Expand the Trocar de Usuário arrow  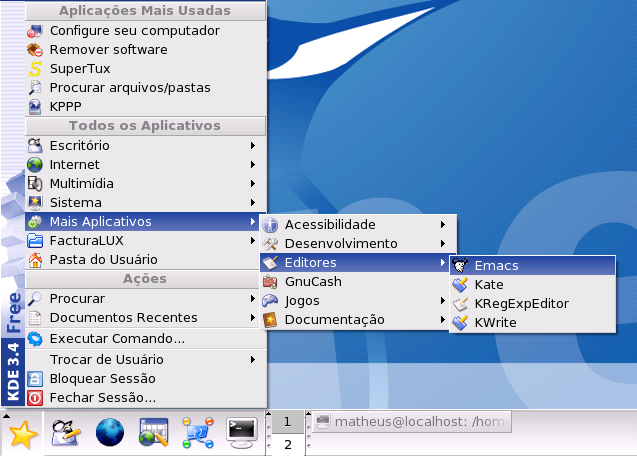tap(253, 360)
